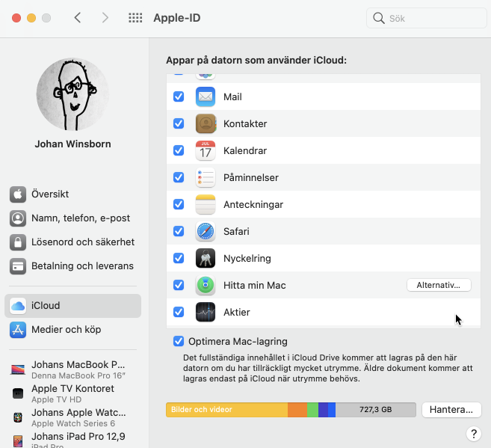This screenshot has height=448, width=491.
Task: Disable the Anteckningar checkbox
Action: point(179,205)
